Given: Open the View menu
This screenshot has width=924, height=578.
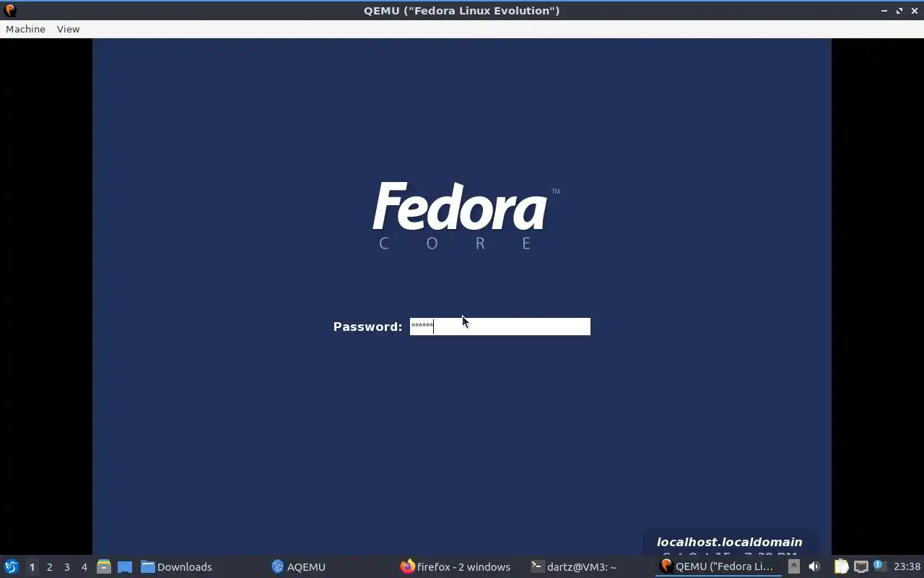Looking at the screenshot, I should coord(68,29).
